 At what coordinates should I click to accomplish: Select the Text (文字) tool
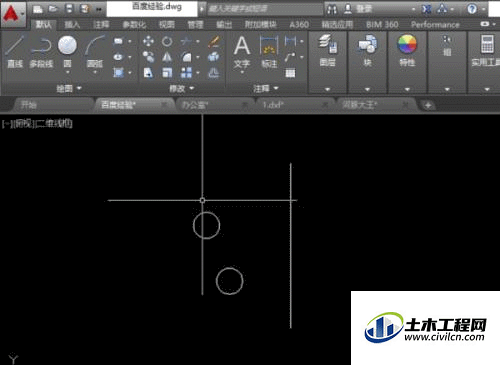tap(242, 52)
